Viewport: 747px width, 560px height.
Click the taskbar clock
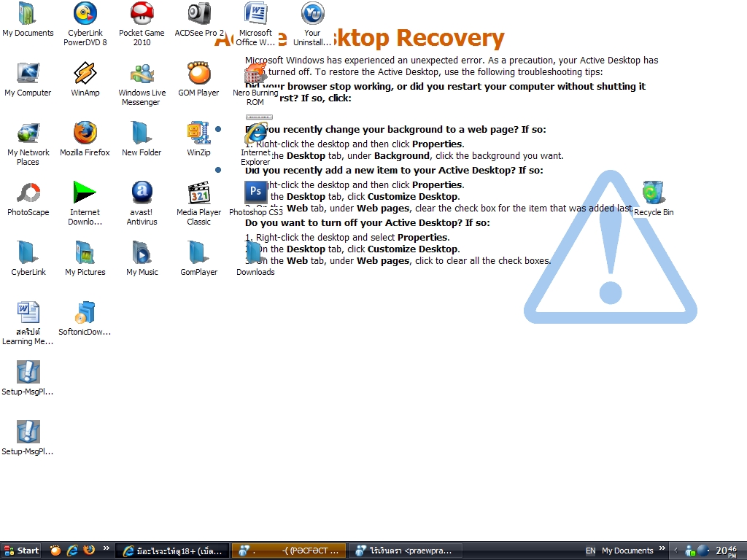[x=727, y=551]
